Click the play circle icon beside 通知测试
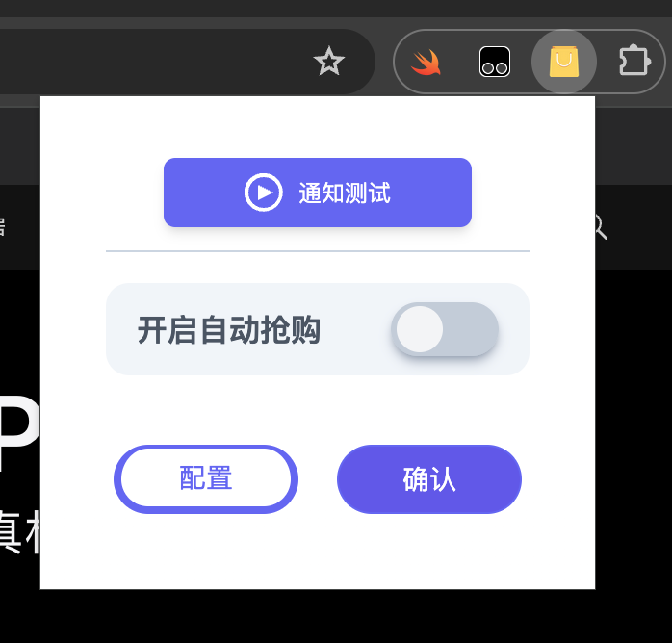The width and height of the screenshot is (672, 643). [264, 193]
